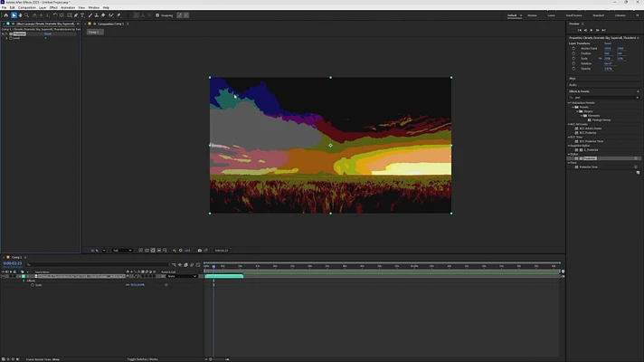Click the first frame preview button
644x362 pixels.
pos(580,30)
